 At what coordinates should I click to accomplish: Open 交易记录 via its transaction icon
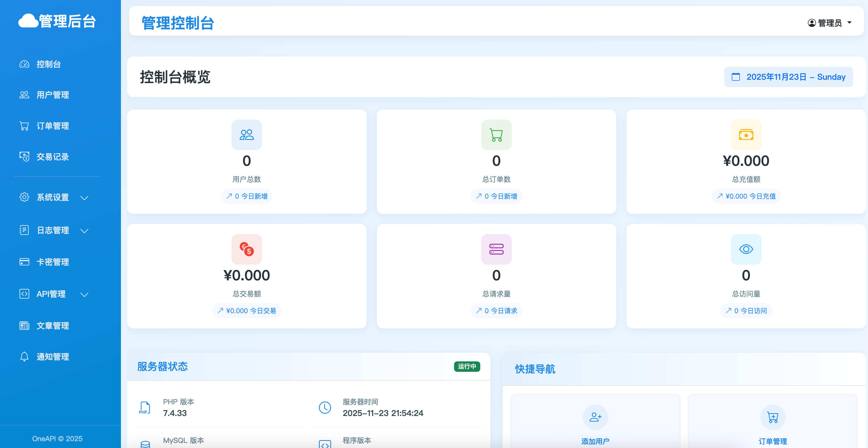pyautogui.click(x=24, y=157)
